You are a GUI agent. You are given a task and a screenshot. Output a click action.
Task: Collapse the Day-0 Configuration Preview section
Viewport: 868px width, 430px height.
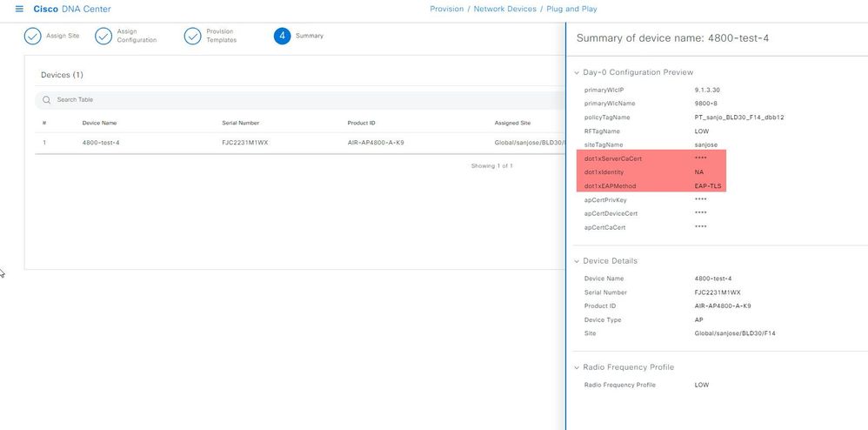577,72
